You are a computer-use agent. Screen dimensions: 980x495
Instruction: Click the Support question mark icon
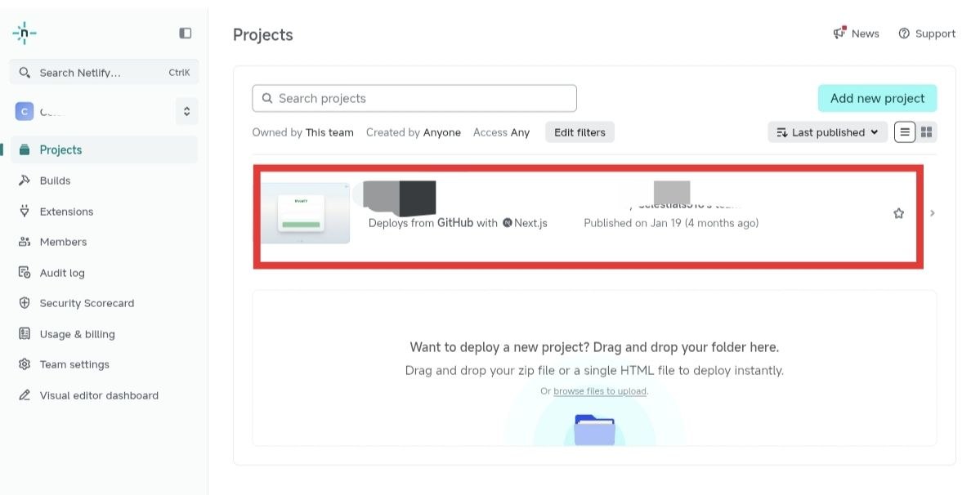[x=904, y=33]
